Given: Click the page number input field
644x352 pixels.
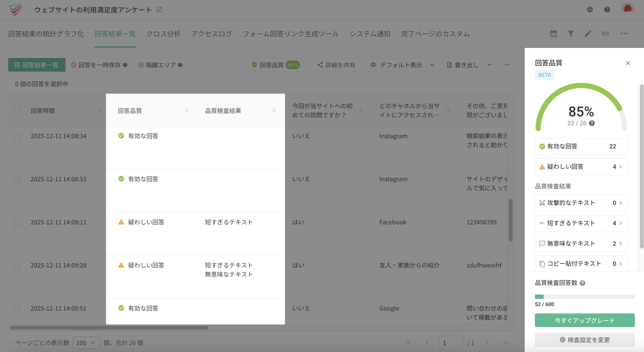Looking at the screenshot, I should 451,343.
